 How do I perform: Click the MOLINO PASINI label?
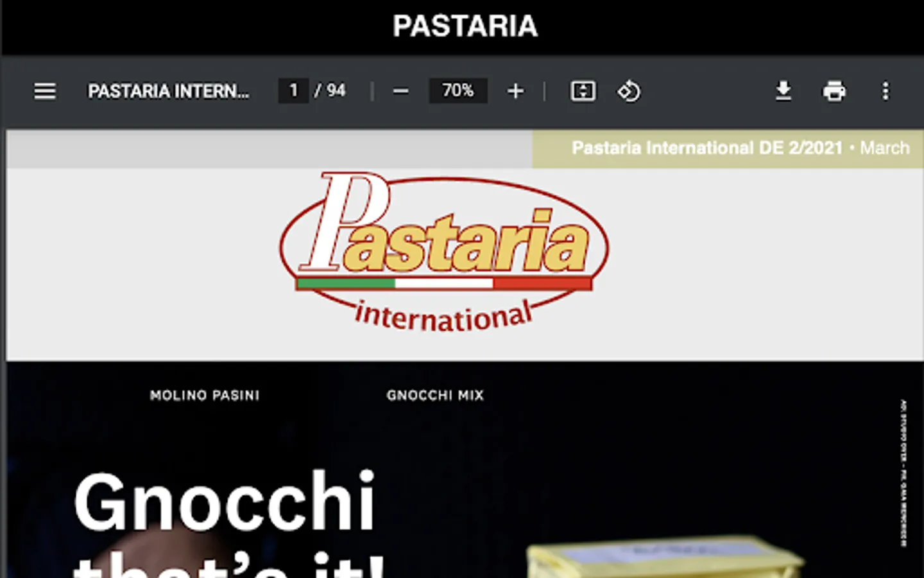click(x=205, y=396)
